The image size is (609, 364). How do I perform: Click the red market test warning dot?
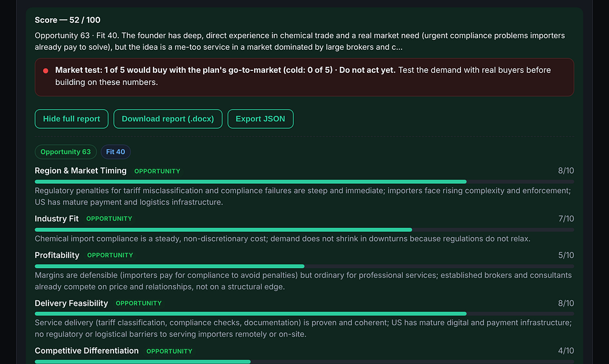[46, 71]
